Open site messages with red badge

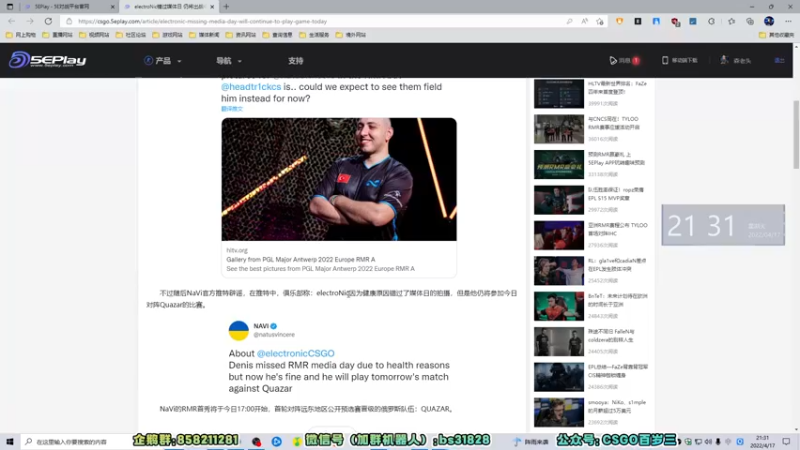click(x=624, y=60)
